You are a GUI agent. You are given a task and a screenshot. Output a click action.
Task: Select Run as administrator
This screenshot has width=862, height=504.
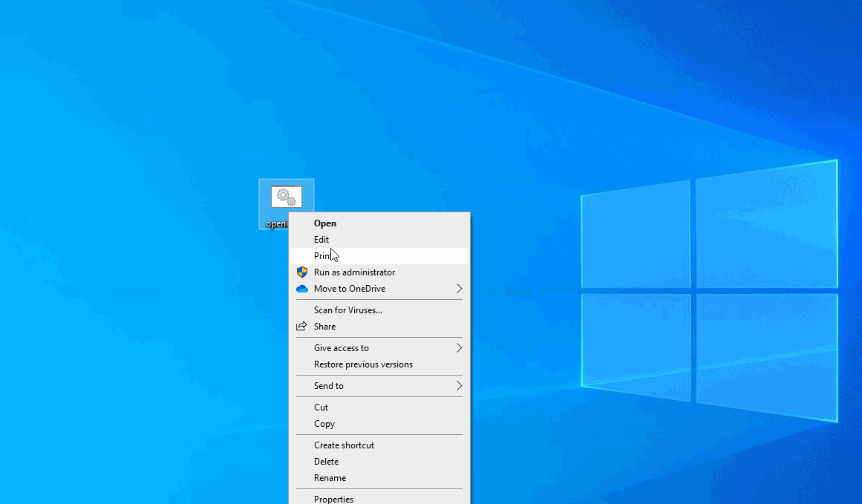pos(379,272)
